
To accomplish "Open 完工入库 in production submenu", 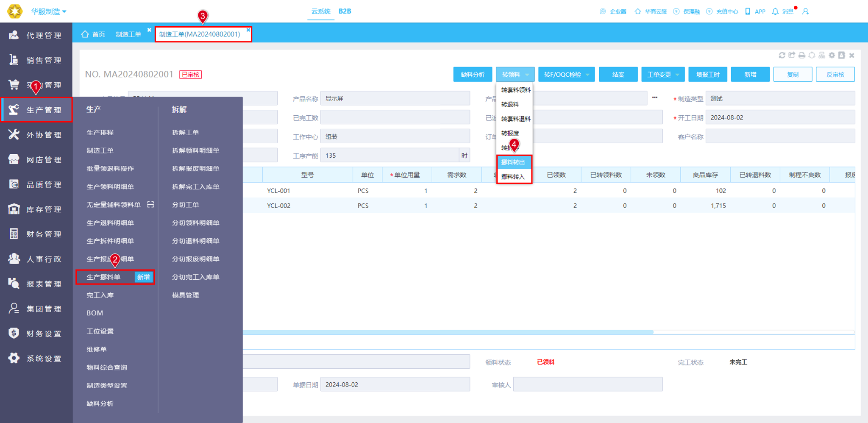I will pyautogui.click(x=100, y=295).
